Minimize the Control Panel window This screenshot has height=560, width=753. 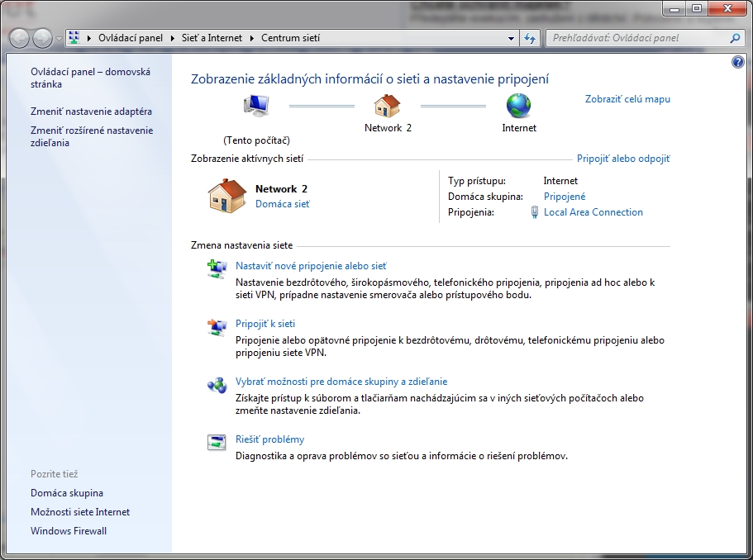[674, 8]
